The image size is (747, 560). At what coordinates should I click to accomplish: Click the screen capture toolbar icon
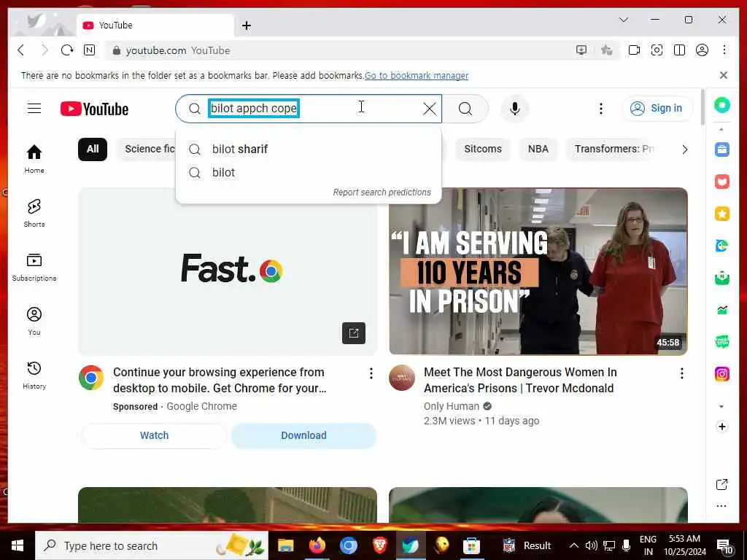[x=657, y=50]
